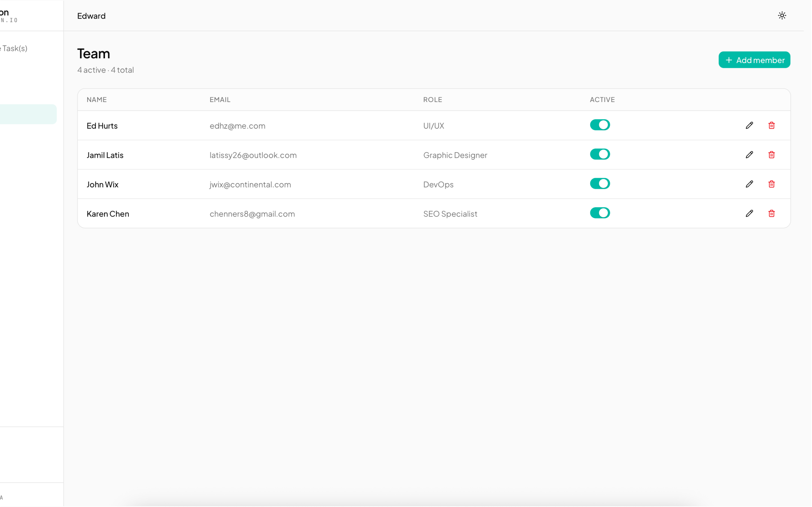The width and height of the screenshot is (812, 507).
Task: Disable John Wix's active status
Action: [599, 183]
